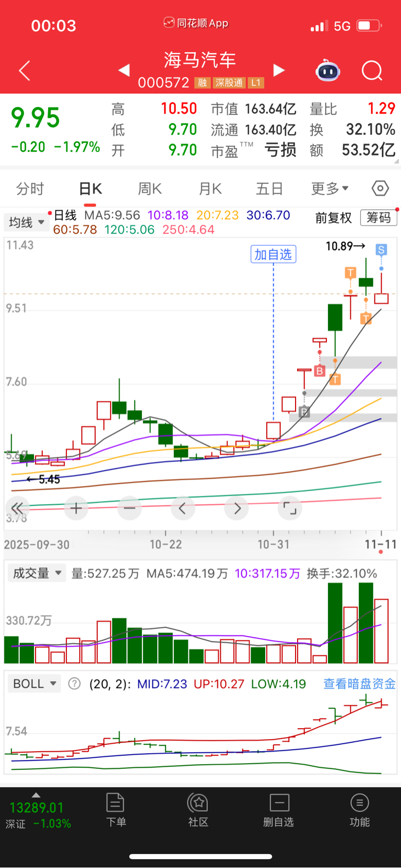Image resolution: width=401 pixels, height=868 pixels.
Task: Tap BOLL UP:10.27 value
Action: point(219,684)
